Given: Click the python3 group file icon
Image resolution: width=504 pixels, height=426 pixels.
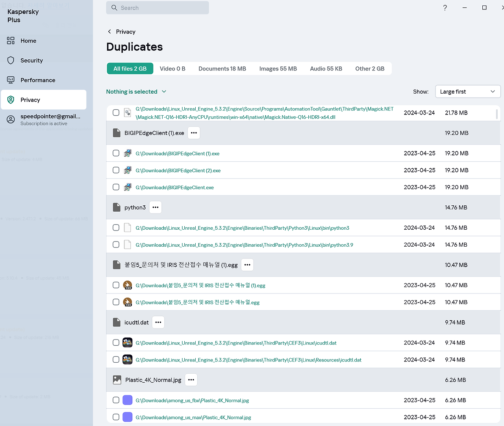Looking at the screenshot, I should [x=117, y=207].
